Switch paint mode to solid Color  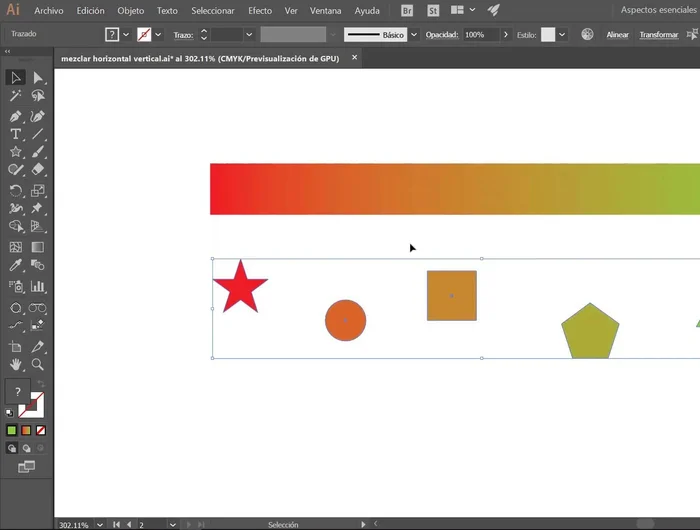(12, 430)
